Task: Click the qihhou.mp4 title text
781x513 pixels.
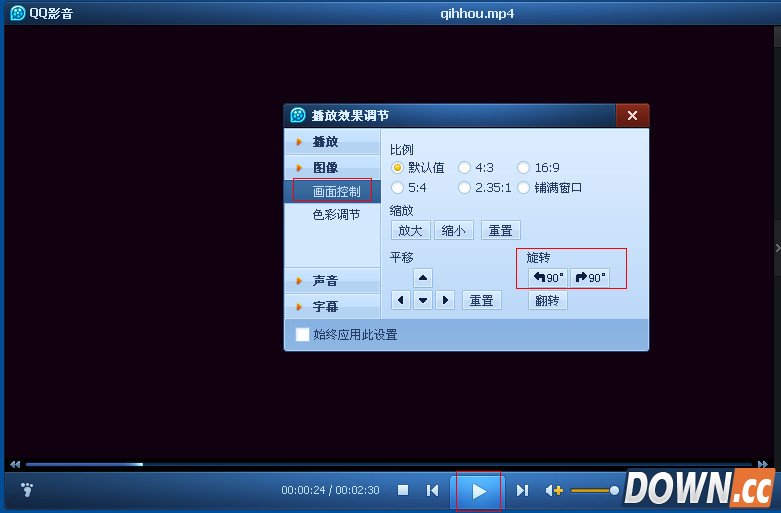Action: coord(477,13)
